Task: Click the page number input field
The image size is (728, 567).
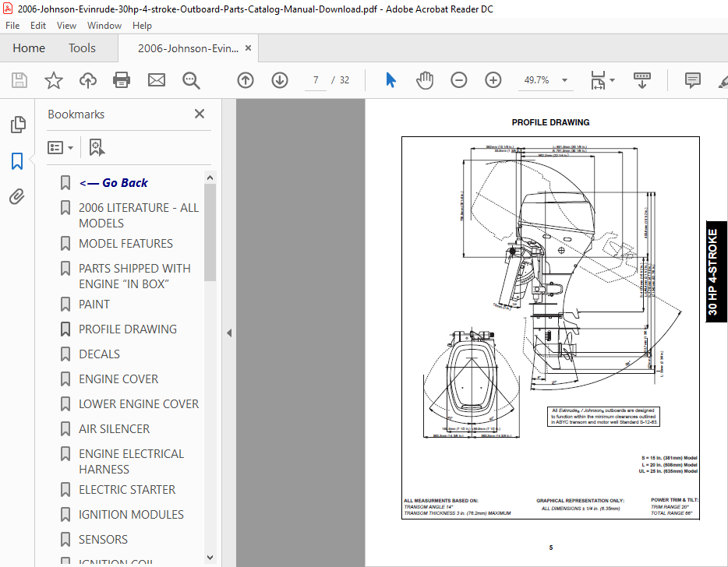Action: (316, 80)
